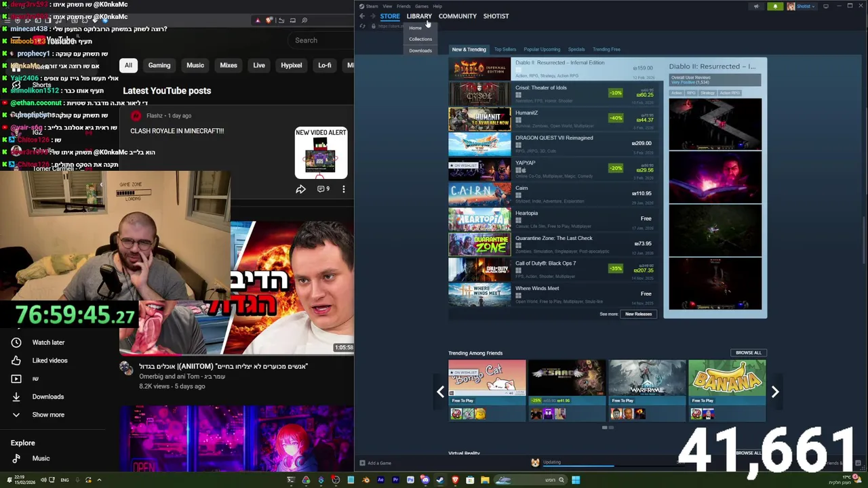Show previous Trending Among Friends games
This screenshot has width=868, height=488.
click(x=440, y=392)
